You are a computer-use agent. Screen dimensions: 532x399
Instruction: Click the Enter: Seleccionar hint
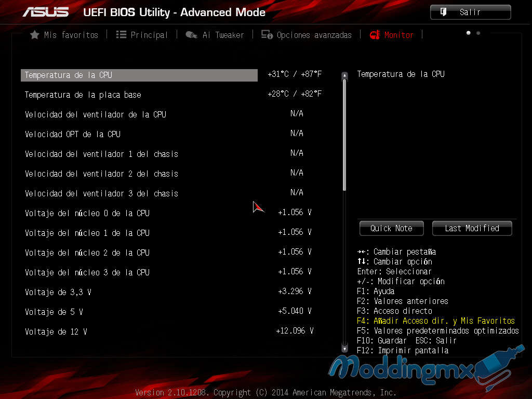click(x=394, y=271)
